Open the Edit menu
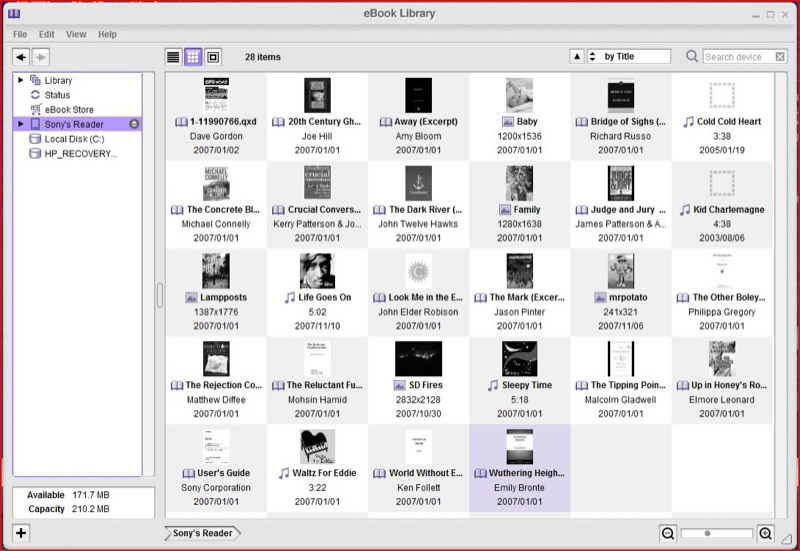The height and width of the screenshot is (551, 800). pyautogui.click(x=46, y=34)
